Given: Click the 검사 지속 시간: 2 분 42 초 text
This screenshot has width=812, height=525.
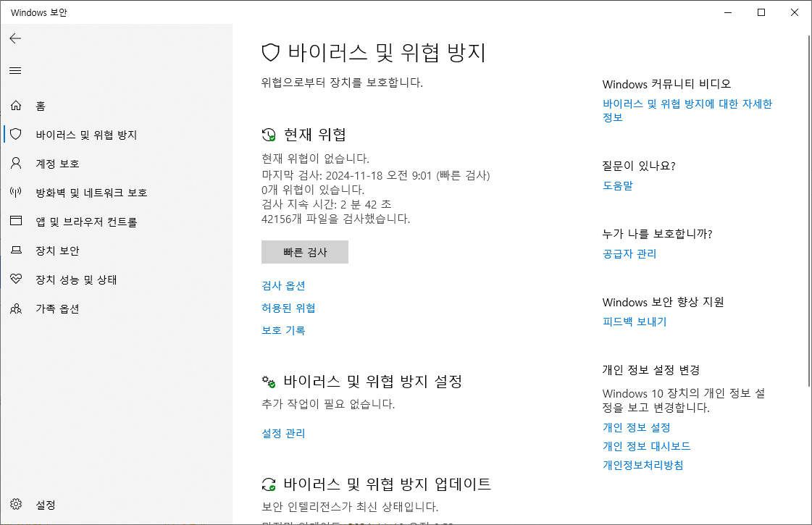Looking at the screenshot, I should [326, 204].
